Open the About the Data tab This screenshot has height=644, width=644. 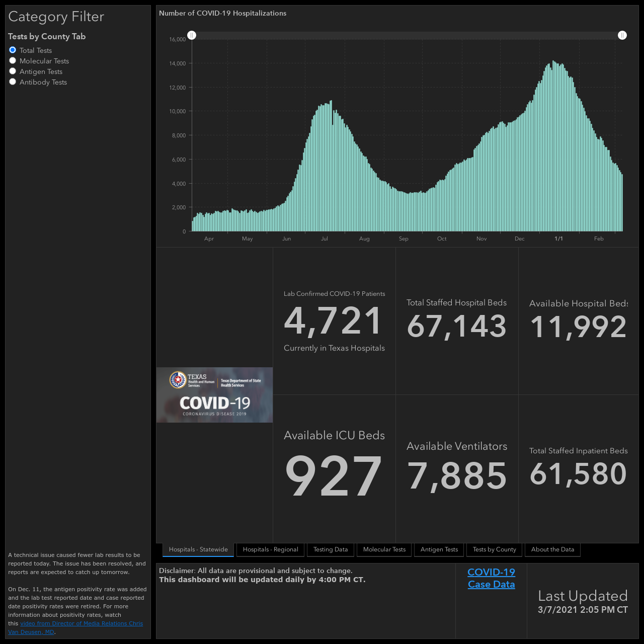pyautogui.click(x=552, y=549)
